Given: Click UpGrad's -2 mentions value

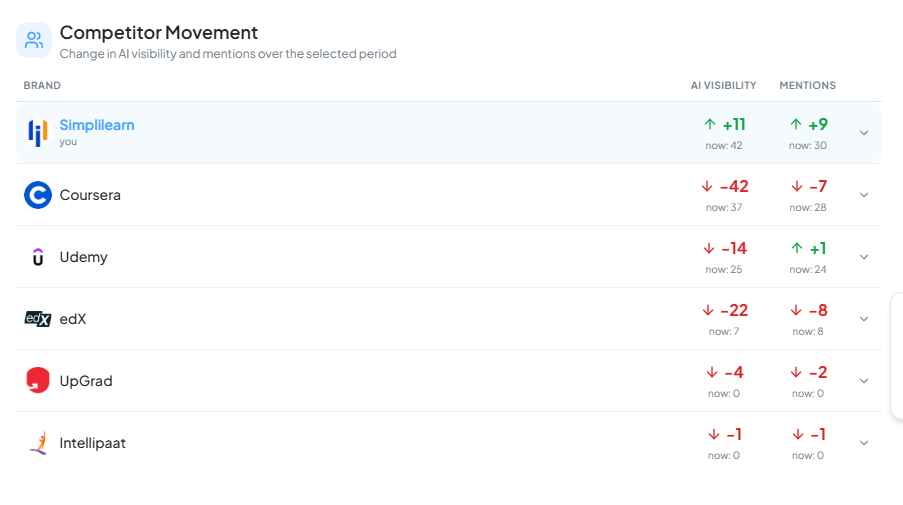Looking at the screenshot, I should [818, 373].
